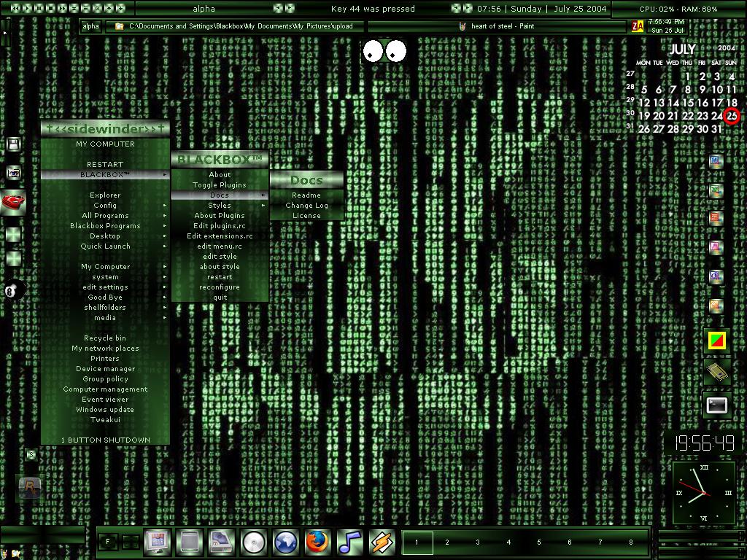Click the 'alpha' workspace label in taskbar
747x560 pixels.
90,26
